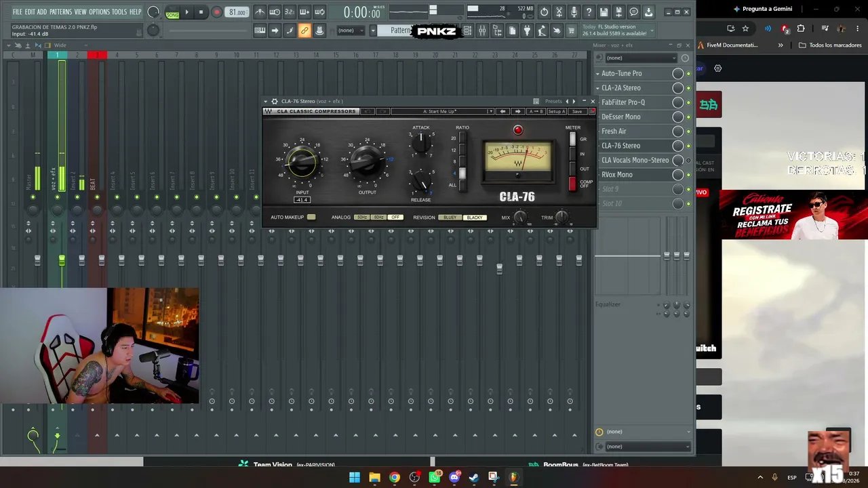Click the CLA-76 INPUT knob
The height and width of the screenshot is (488, 868).
tap(302, 161)
